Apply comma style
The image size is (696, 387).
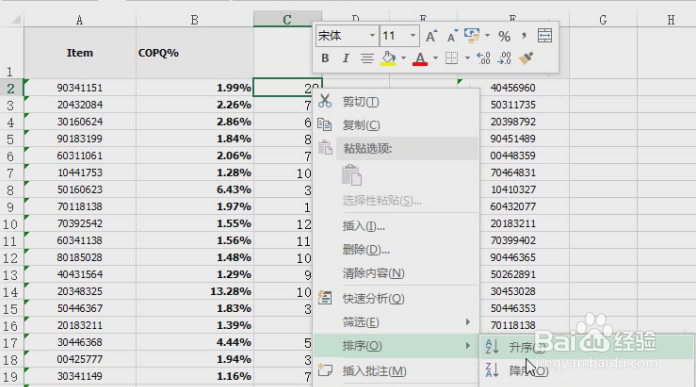[524, 36]
